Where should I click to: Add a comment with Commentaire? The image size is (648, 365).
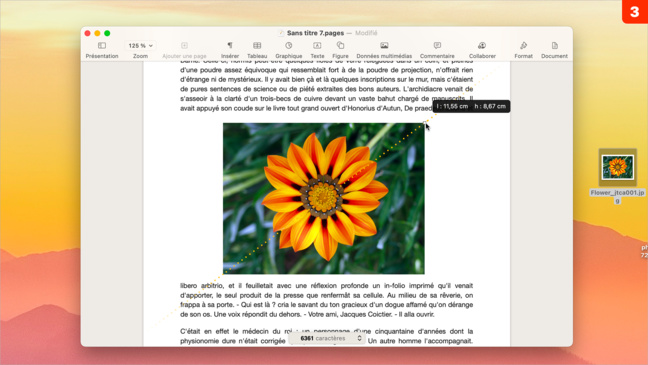click(x=437, y=50)
